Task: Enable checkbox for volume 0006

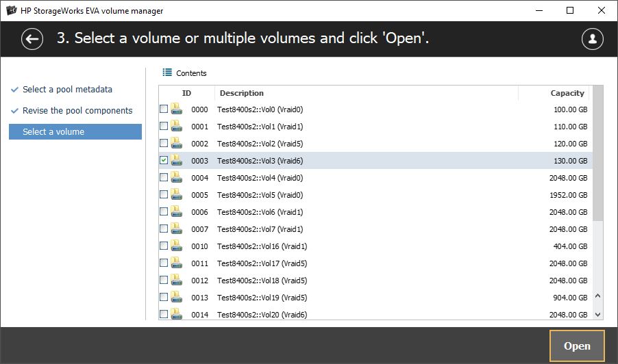Action: [x=163, y=212]
